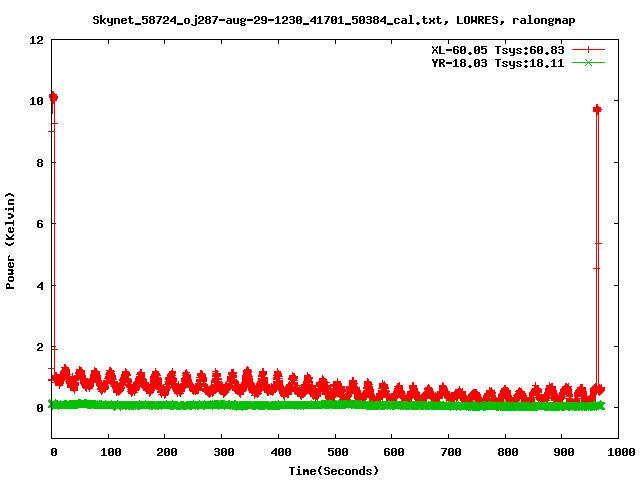Select the XL-60.05 Tsys:60.83 legend label
640x480 pixels.
click(x=498, y=50)
